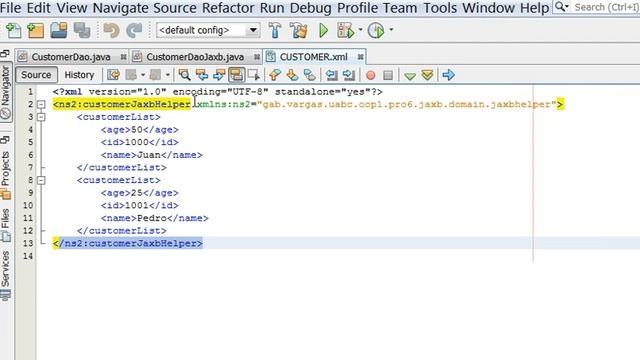Open the Profile menu
Image resolution: width=640 pixels, height=360 pixels.
tap(358, 7)
